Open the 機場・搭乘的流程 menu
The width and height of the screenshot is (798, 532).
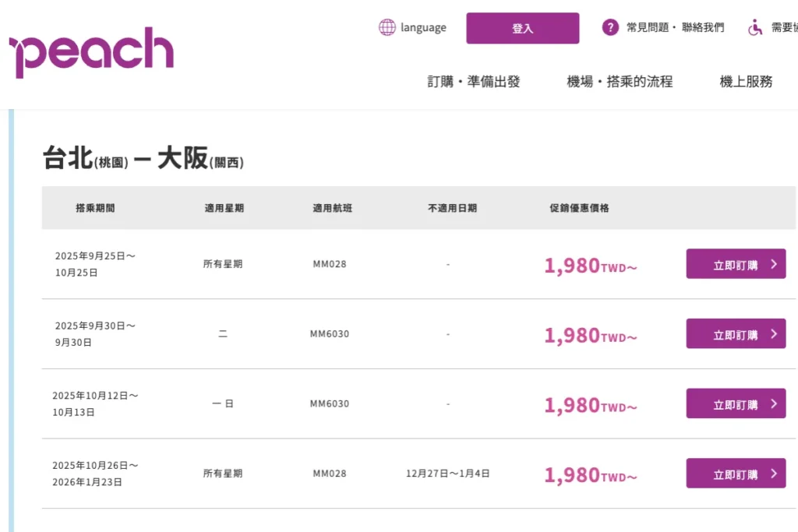620,81
